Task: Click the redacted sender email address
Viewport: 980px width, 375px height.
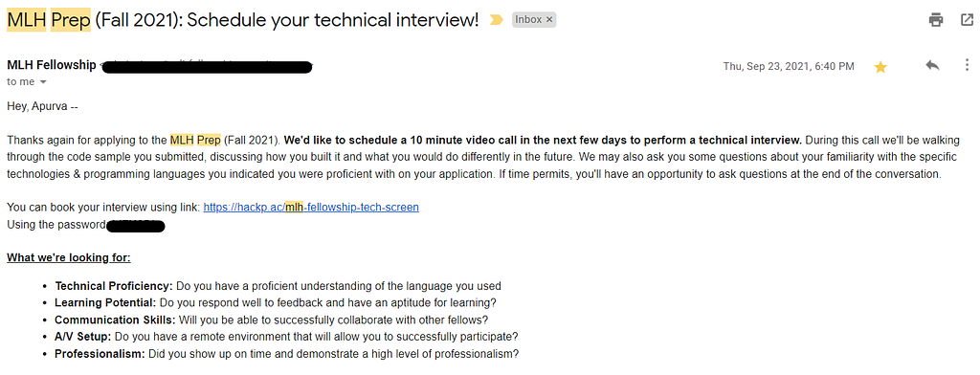Action: (x=207, y=66)
